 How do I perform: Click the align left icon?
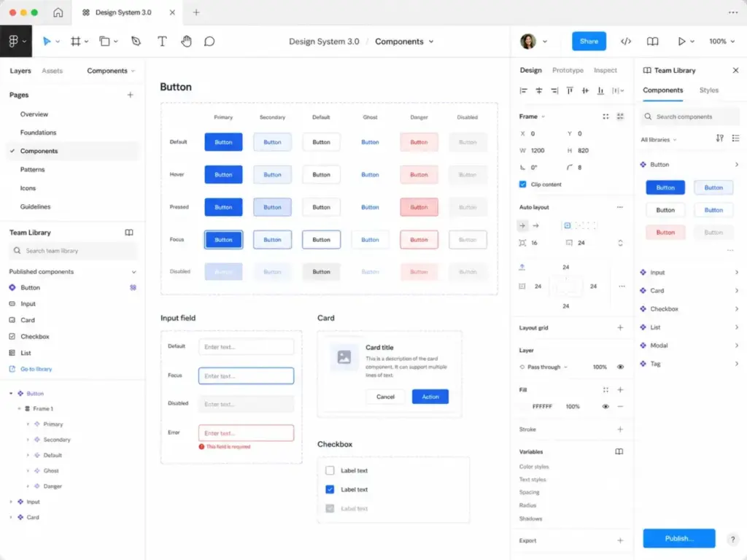click(523, 90)
